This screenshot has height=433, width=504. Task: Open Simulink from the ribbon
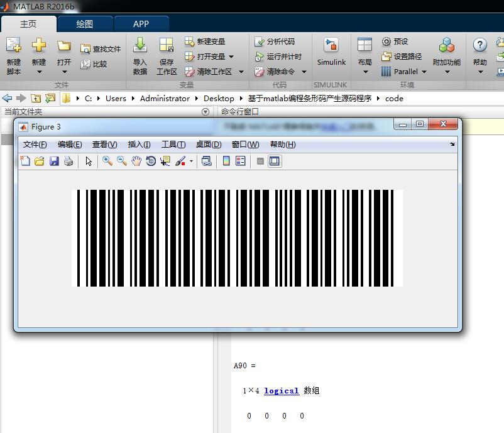click(x=331, y=52)
